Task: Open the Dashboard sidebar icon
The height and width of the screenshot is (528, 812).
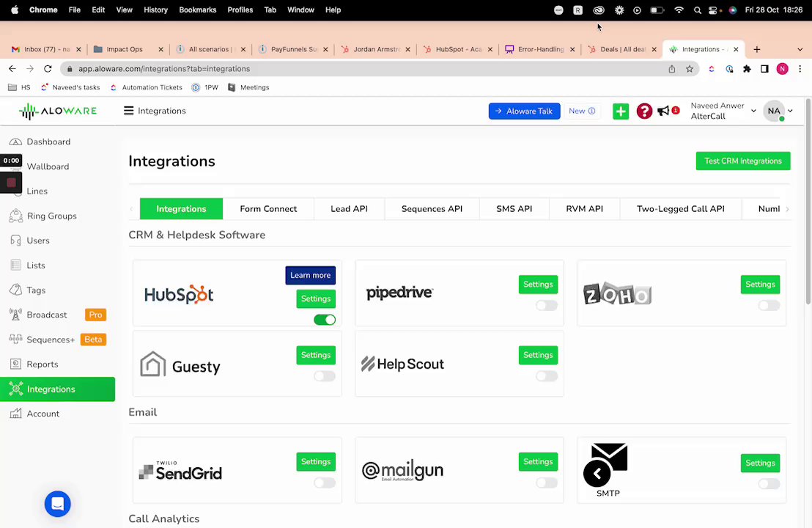Action: pyautogui.click(x=15, y=142)
